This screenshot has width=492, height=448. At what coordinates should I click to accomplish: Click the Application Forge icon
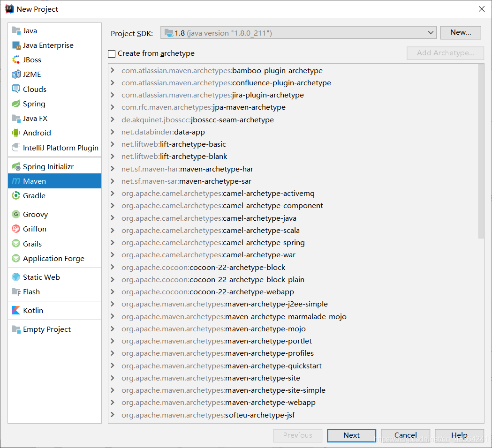[15, 258]
